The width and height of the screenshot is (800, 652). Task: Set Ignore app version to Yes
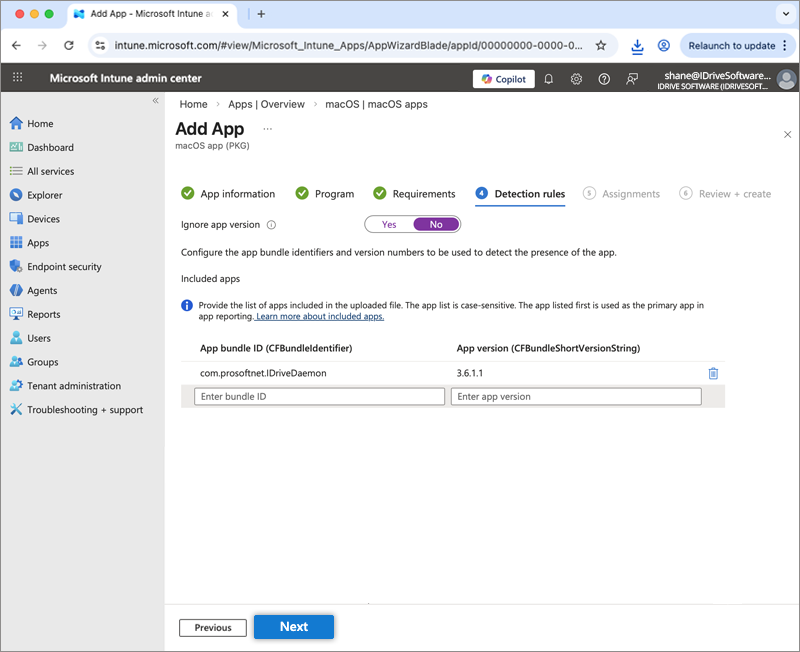[x=389, y=225]
